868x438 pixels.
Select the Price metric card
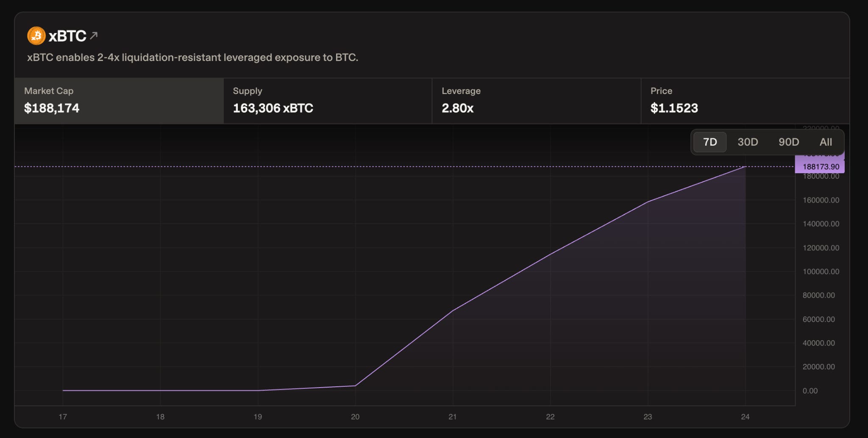745,101
